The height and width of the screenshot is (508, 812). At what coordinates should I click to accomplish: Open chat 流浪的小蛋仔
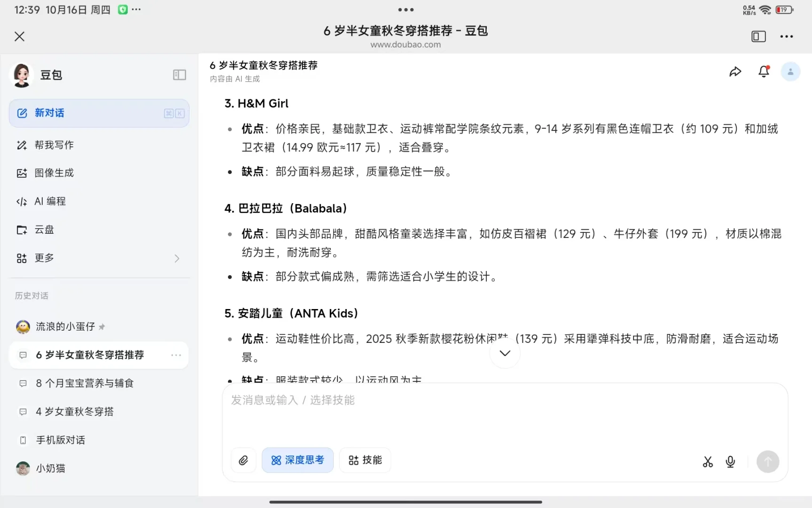tap(99, 326)
